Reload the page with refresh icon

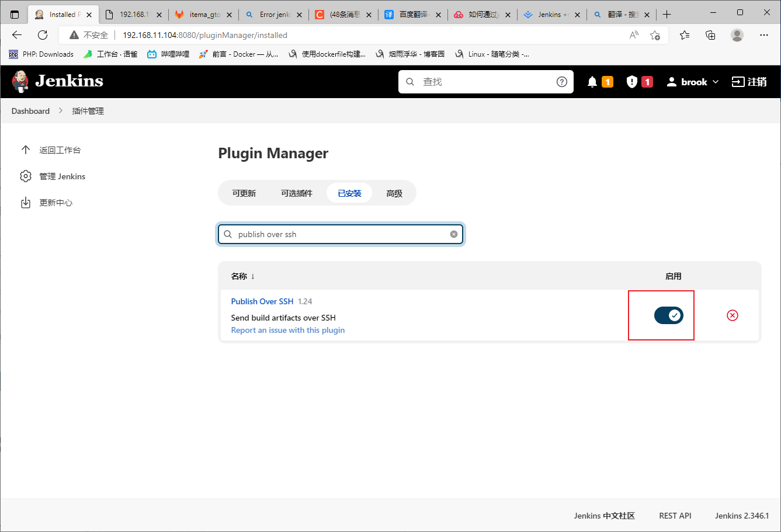click(x=43, y=35)
